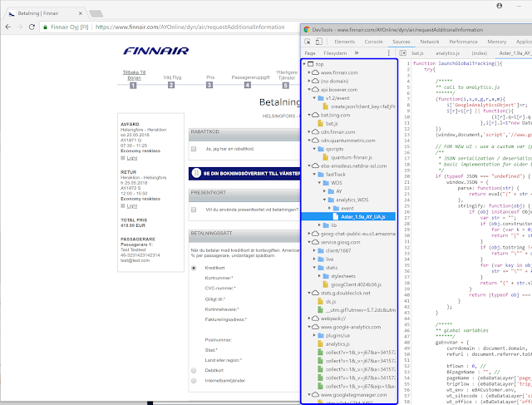Expand the plugins/ua folder
This screenshot has height=405, width=532.
(x=314, y=335)
